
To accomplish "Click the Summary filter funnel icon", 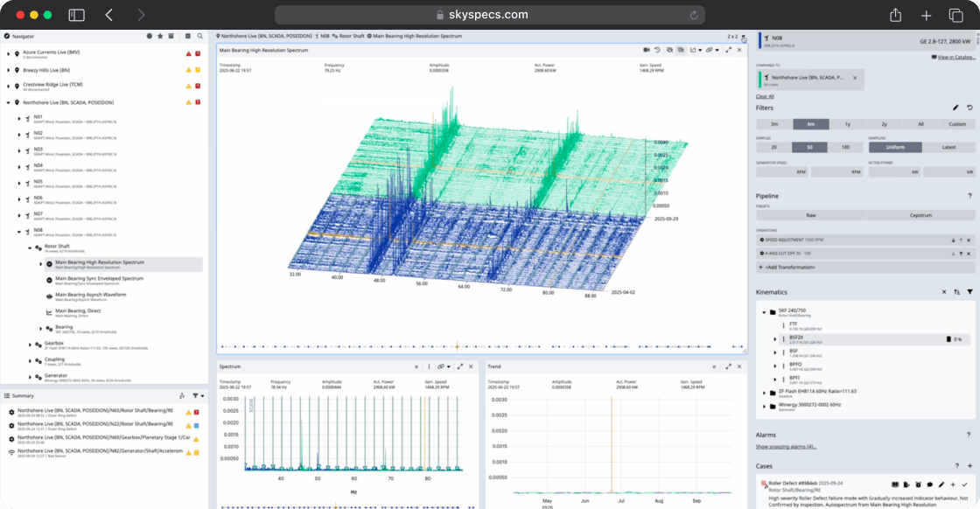I will [x=195, y=395].
